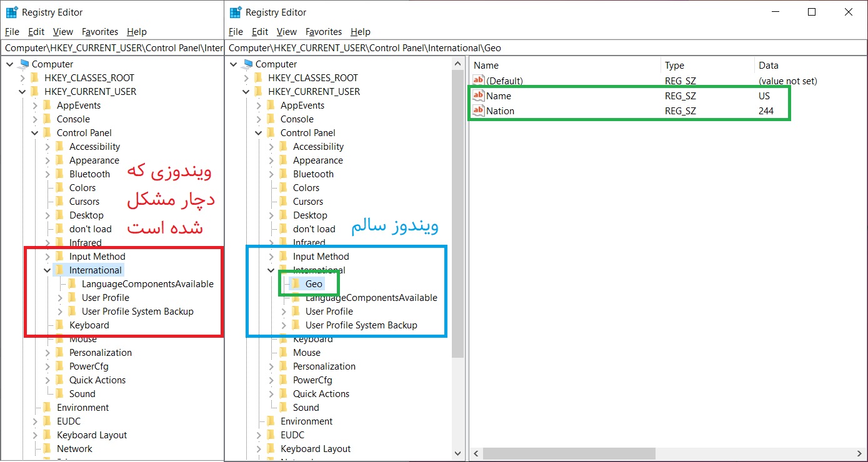Click the value data US of Name

(764, 96)
